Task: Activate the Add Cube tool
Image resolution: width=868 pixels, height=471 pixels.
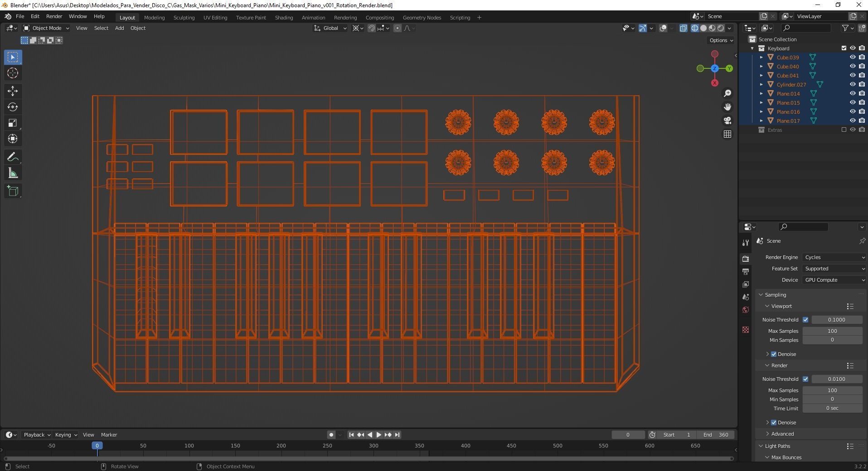Action: tap(13, 191)
